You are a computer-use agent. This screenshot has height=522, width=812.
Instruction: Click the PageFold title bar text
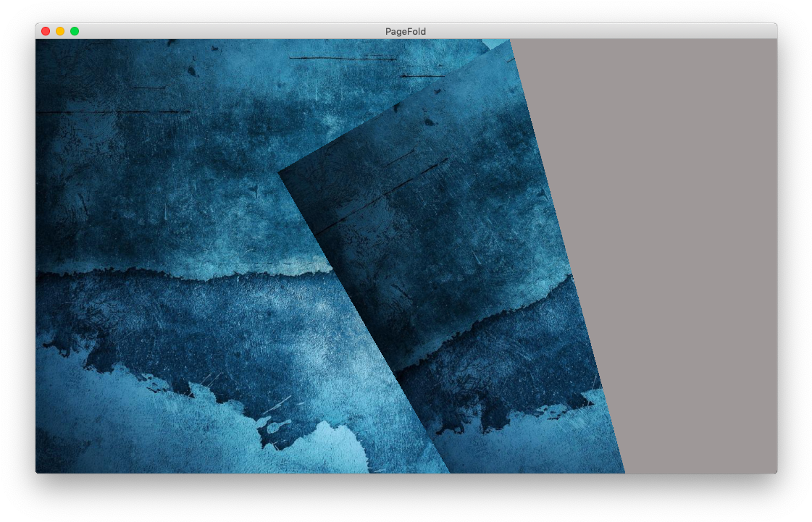(x=406, y=32)
